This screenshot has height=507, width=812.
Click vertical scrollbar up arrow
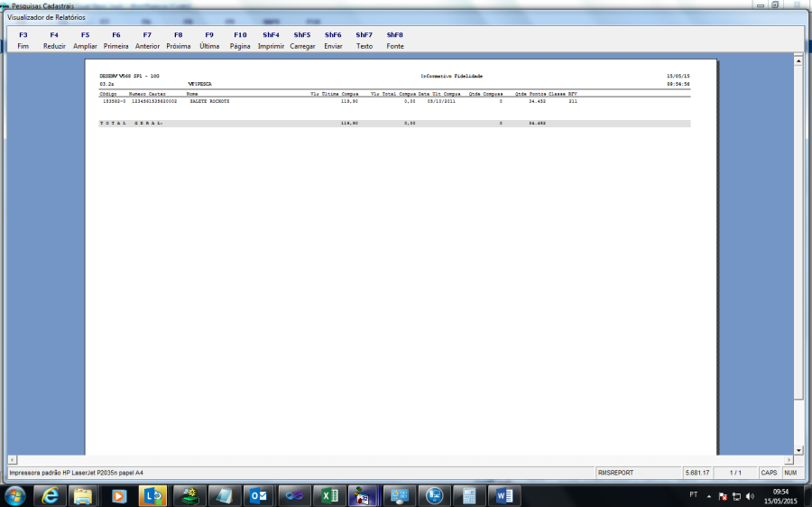798,61
